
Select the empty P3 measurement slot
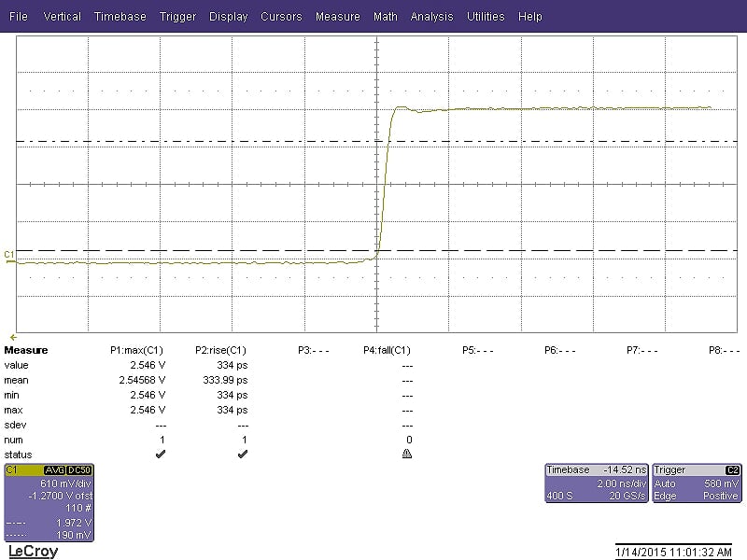pos(313,351)
